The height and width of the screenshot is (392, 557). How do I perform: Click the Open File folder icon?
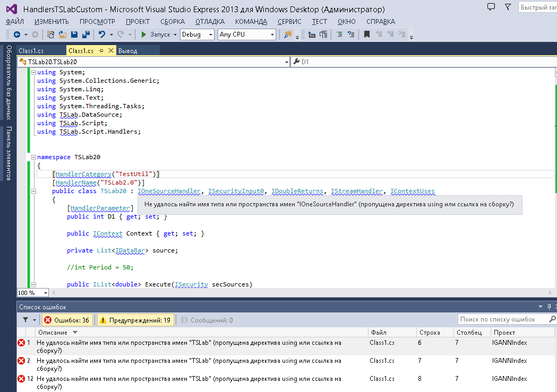(x=63, y=34)
